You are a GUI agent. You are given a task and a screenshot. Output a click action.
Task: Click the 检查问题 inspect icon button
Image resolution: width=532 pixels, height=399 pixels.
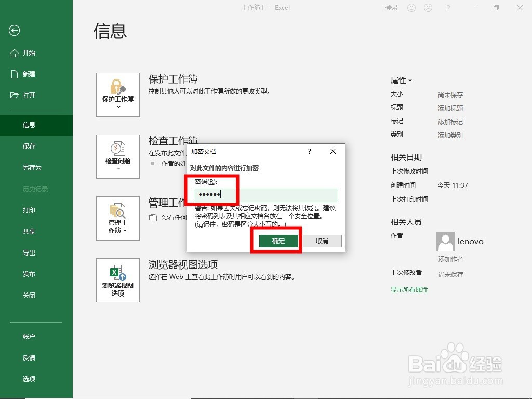pos(118,156)
